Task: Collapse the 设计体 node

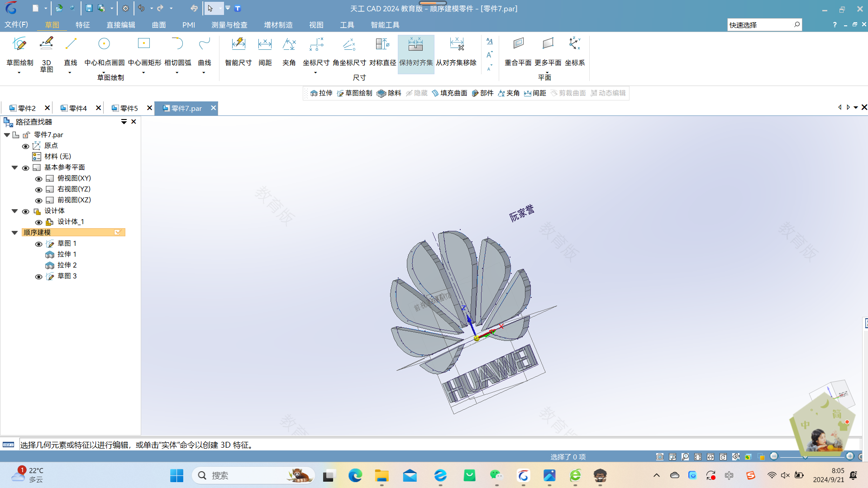Action: click(14, 211)
